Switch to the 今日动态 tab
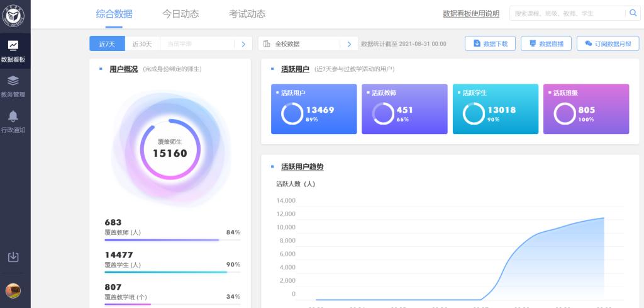Viewport: 644px width, 308px height. 180,14
